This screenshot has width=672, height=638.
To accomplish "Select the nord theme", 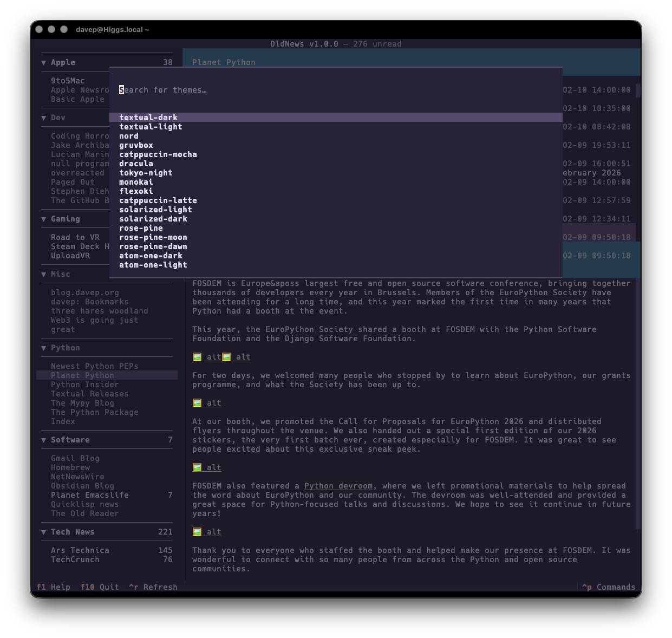I will tap(128, 135).
